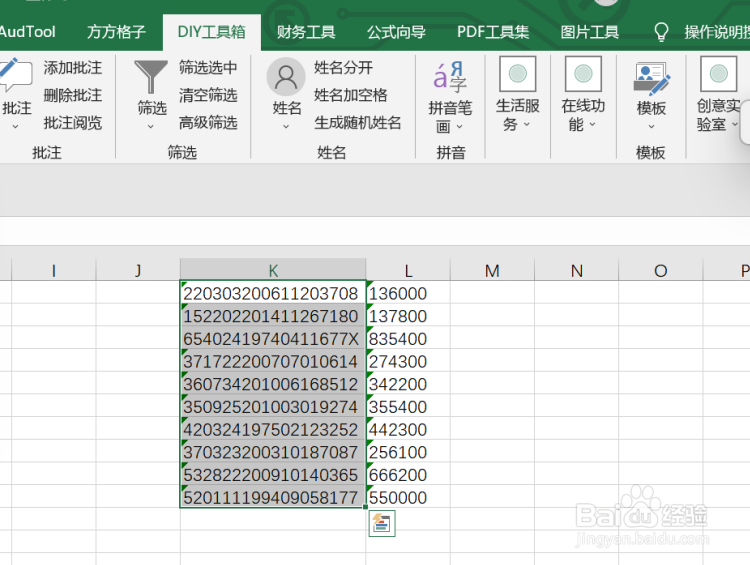
Task: Click the 操作说明搜索 search box
Action: coord(717,32)
